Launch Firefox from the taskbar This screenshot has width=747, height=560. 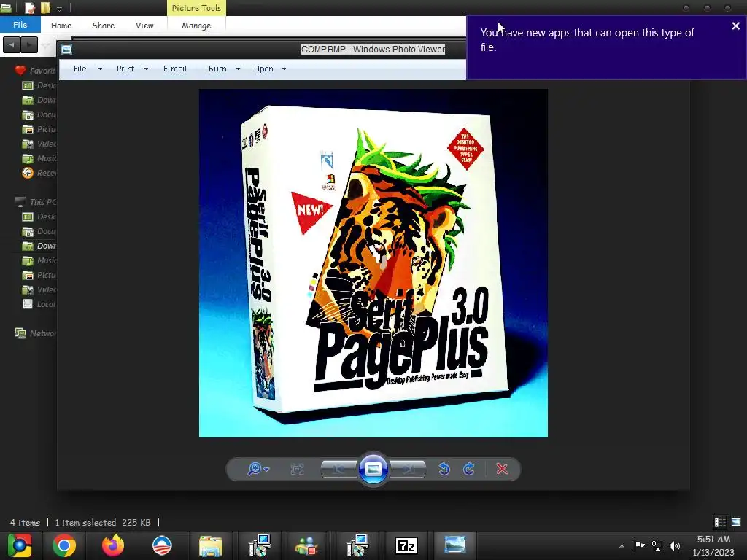pos(113,545)
